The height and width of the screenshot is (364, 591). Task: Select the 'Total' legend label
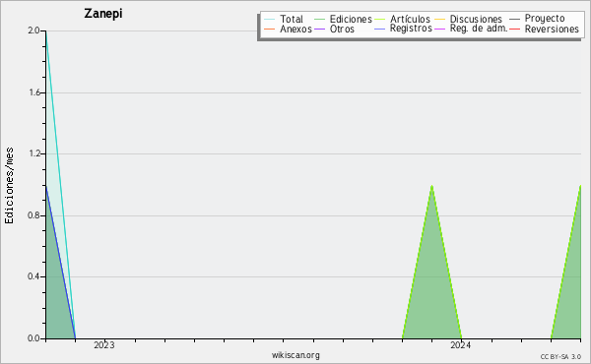point(292,20)
